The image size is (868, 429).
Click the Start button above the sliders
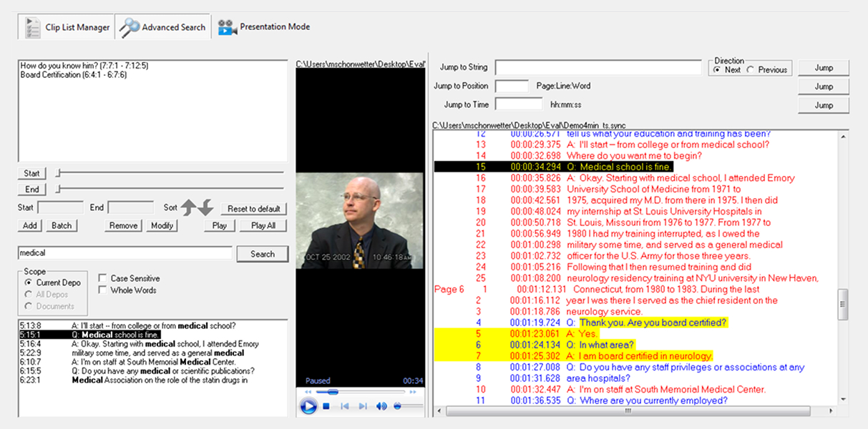pyautogui.click(x=31, y=173)
